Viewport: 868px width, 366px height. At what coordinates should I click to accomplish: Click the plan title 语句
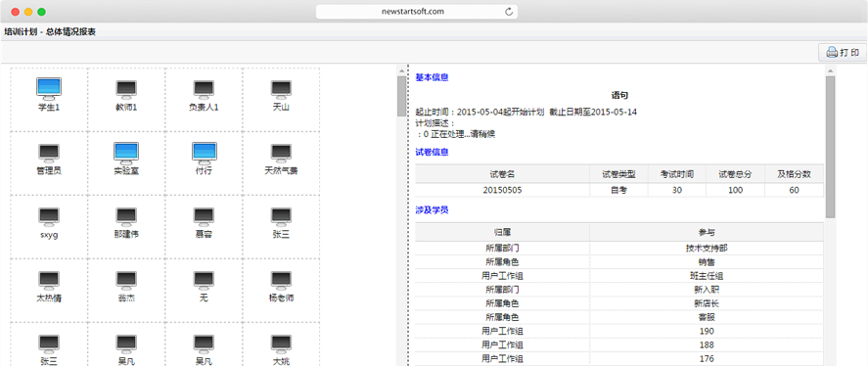click(619, 95)
